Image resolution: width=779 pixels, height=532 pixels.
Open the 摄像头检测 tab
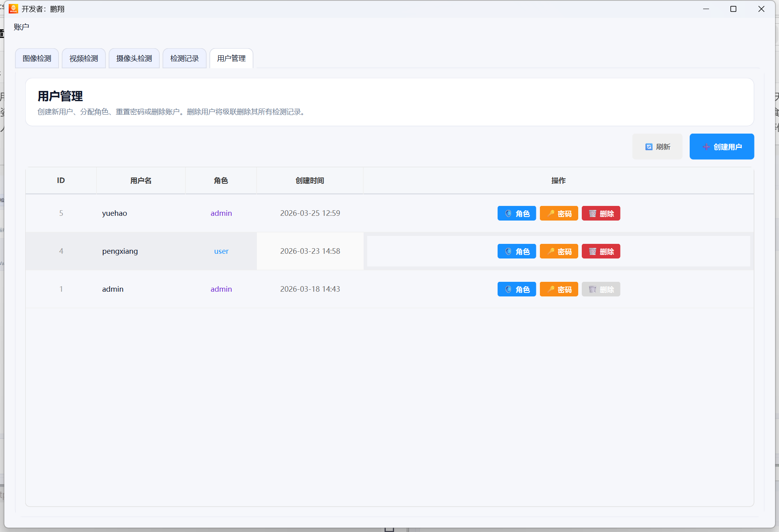[134, 58]
